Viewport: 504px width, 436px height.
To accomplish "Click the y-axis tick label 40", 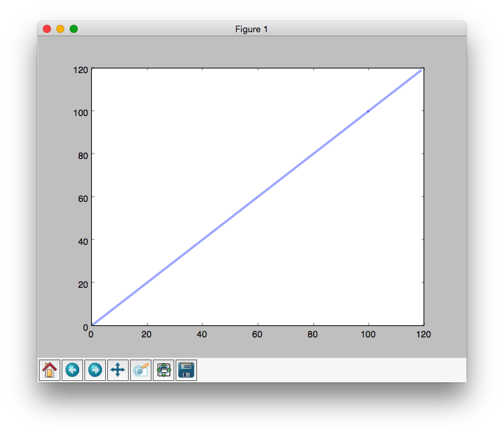I will (83, 241).
